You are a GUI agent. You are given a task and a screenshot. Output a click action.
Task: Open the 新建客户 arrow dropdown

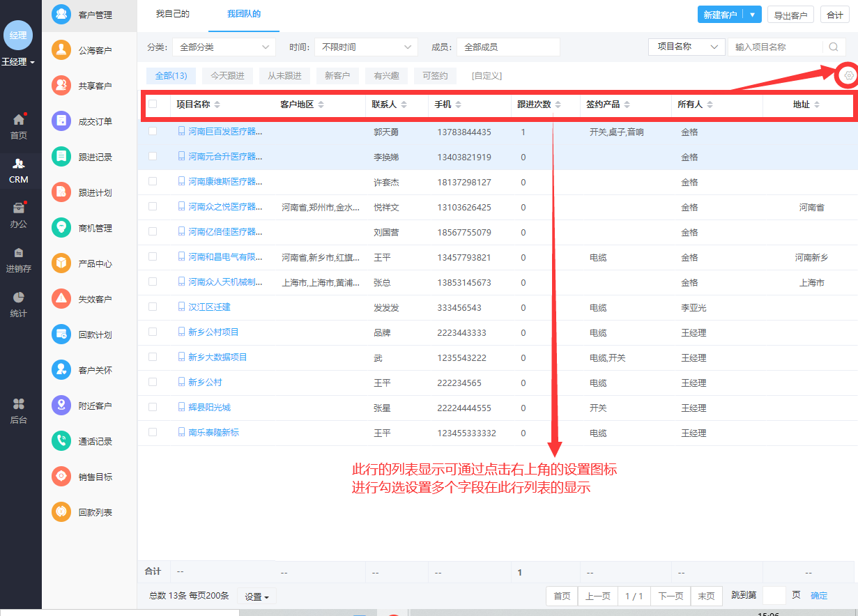coord(752,15)
